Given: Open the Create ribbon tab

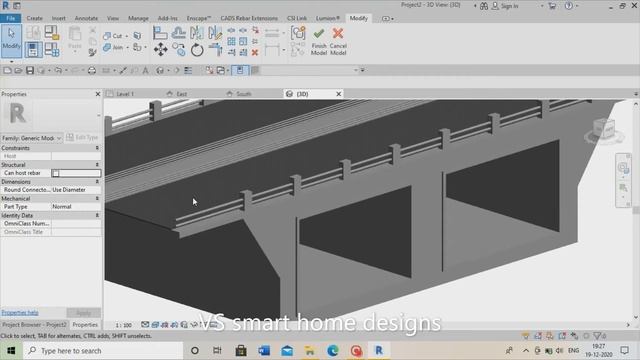Looking at the screenshot, I should pyautogui.click(x=34, y=18).
